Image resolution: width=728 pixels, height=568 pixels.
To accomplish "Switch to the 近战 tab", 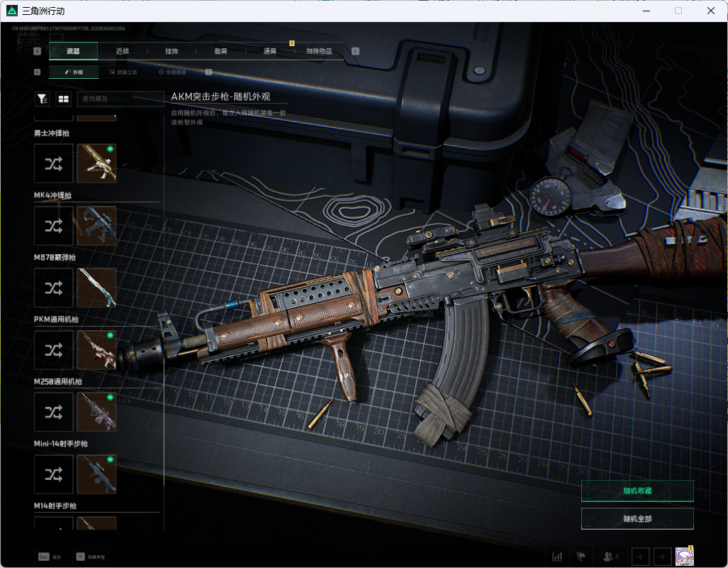I will (123, 51).
